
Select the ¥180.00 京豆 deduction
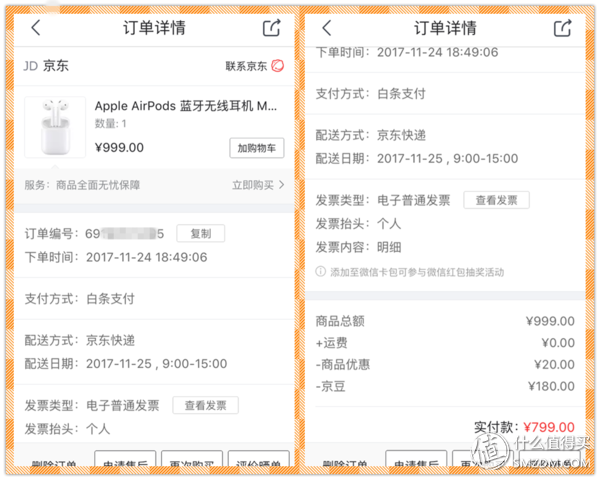click(x=551, y=386)
